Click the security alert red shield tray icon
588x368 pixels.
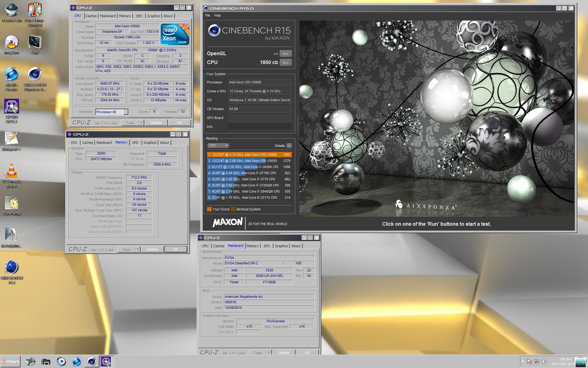pos(530,362)
